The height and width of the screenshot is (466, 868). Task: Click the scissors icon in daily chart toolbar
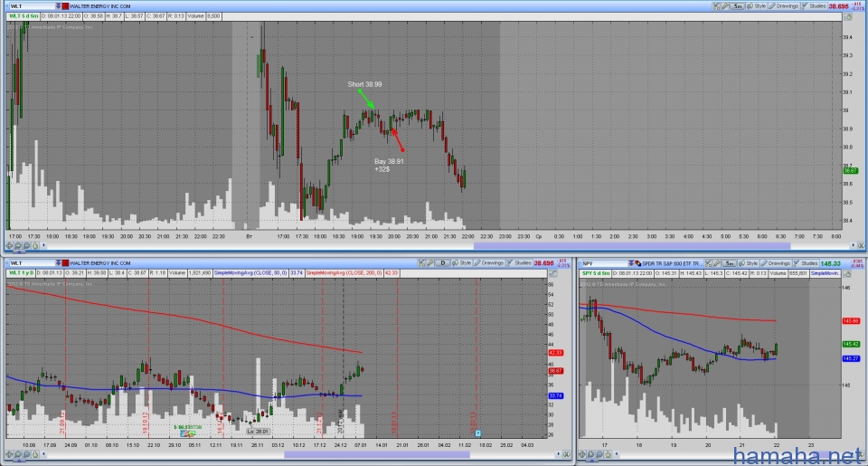point(421,262)
